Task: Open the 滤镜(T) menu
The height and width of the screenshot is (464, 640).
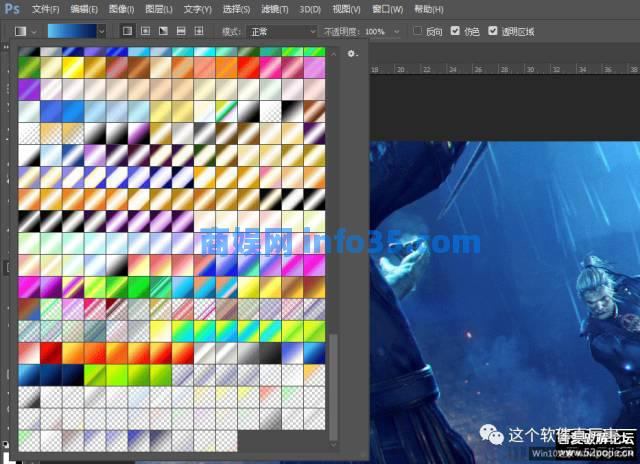Action: tap(274, 9)
